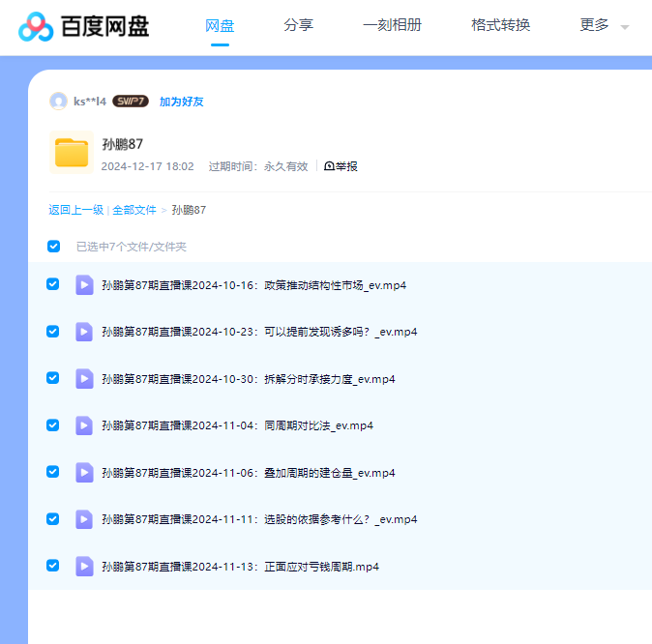
Task: Click the share date 2024-12-17 18:02
Action: tap(148, 166)
